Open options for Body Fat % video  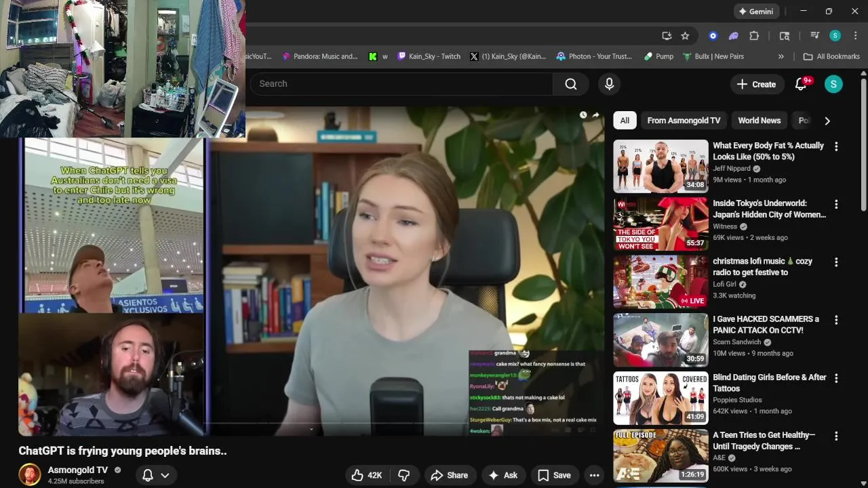pyautogui.click(x=836, y=146)
